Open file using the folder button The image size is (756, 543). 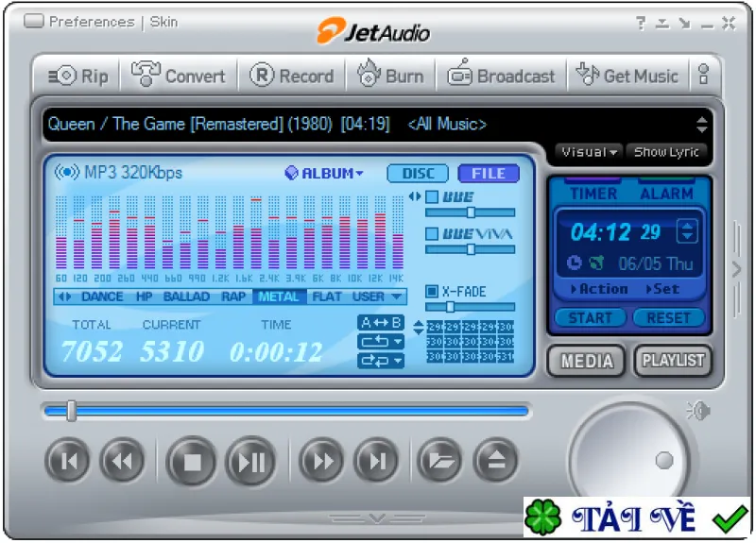point(440,460)
